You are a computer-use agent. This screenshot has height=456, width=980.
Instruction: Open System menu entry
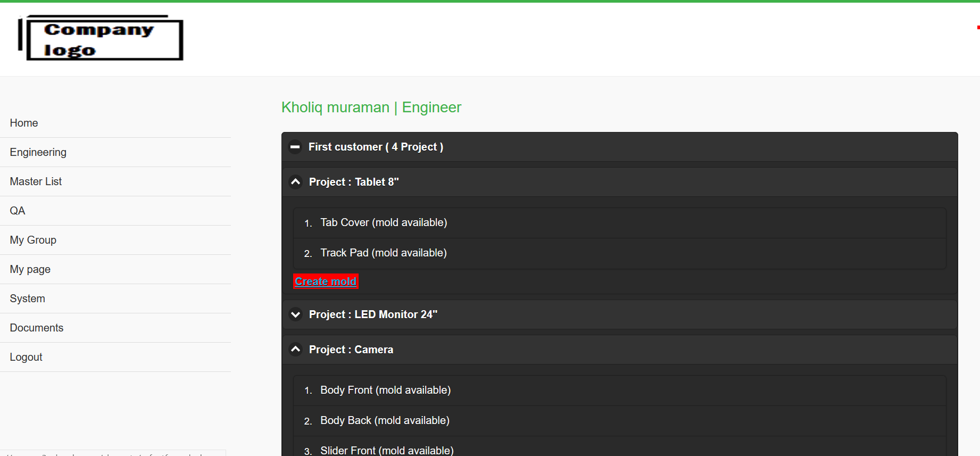[27, 299]
